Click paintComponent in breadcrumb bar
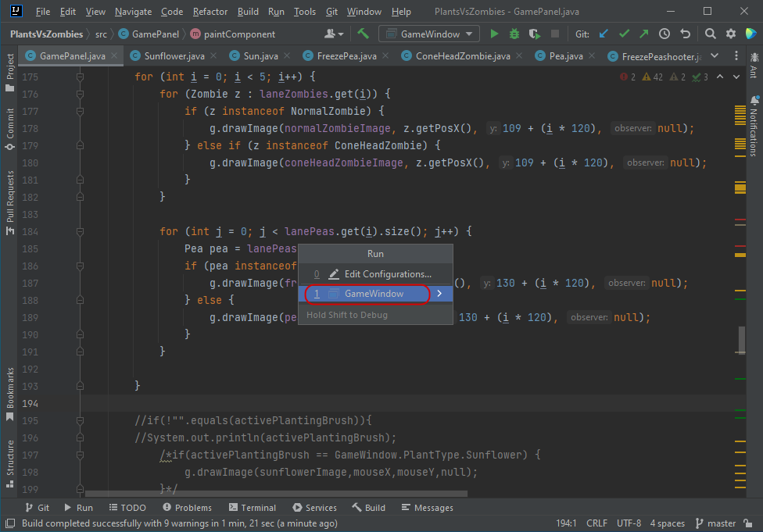763x532 pixels. point(233,34)
